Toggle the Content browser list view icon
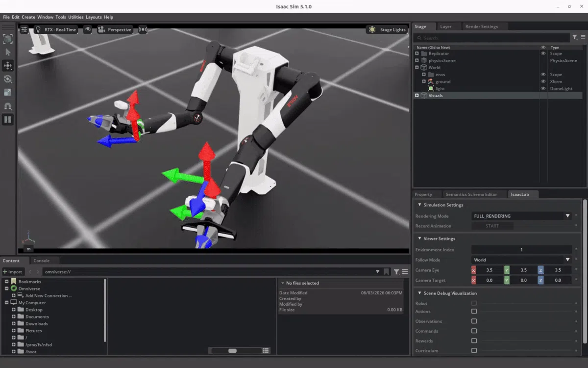The image size is (588, 368). 266,351
